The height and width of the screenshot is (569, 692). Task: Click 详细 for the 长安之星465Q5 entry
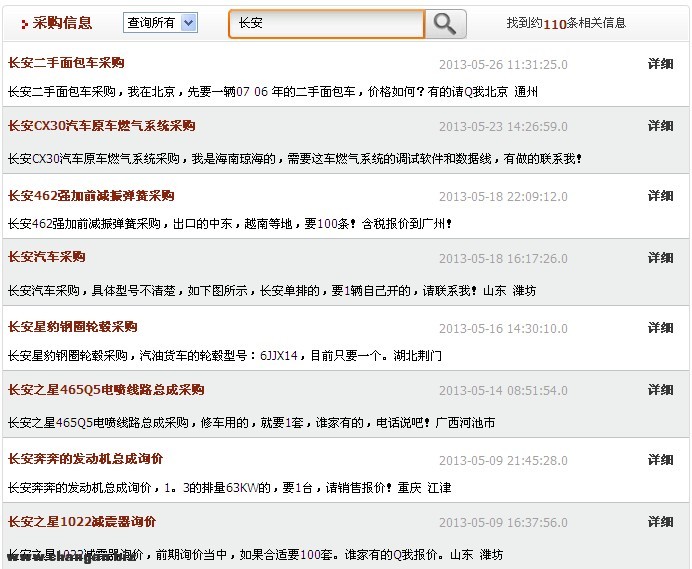[x=660, y=390]
